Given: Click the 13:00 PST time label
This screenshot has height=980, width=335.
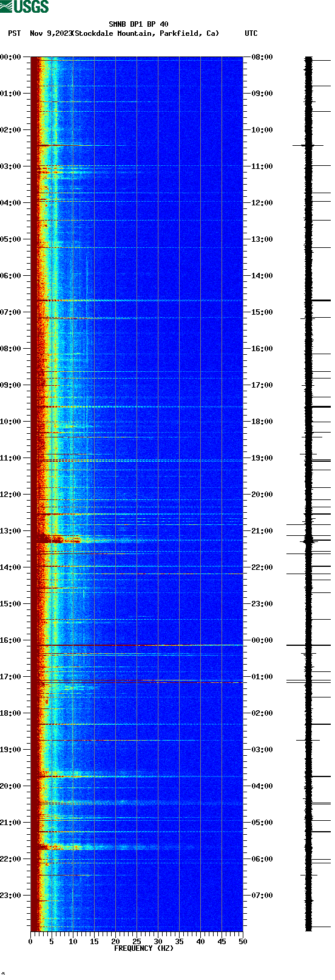Looking at the screenshot, I should (x=11, y=531).
